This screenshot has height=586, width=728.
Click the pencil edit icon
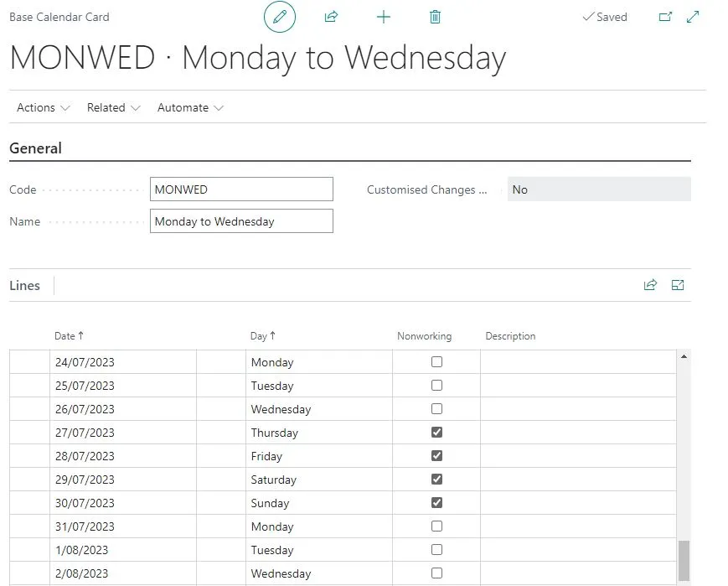(x=280, y=18)
